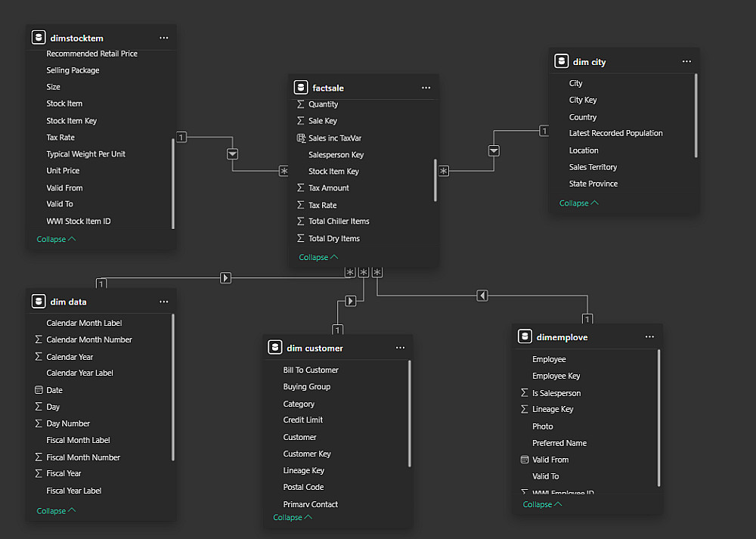Image resolution: width=756 pixels, height=539 pixels.
Task: Click the factsale table database icon
Action: tap(301, 88)
